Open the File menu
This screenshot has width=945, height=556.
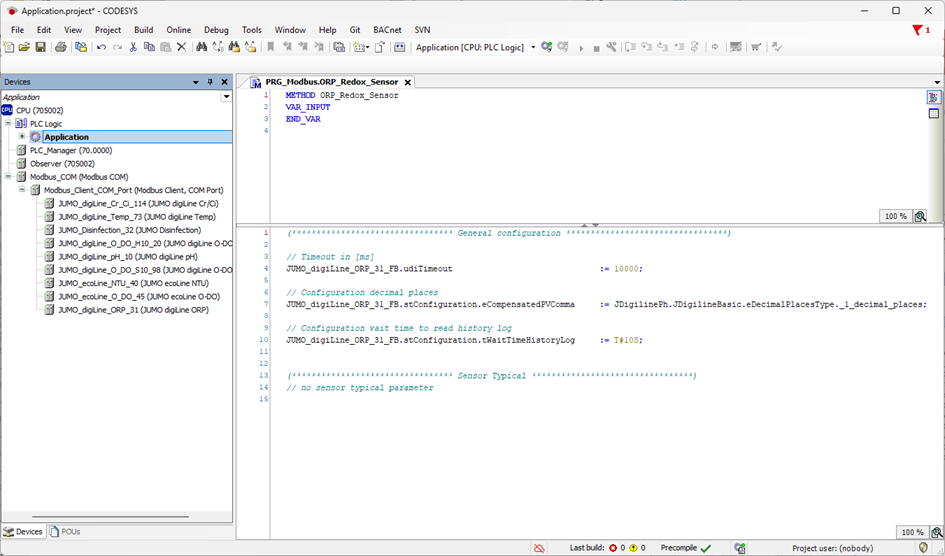(17, 30)
